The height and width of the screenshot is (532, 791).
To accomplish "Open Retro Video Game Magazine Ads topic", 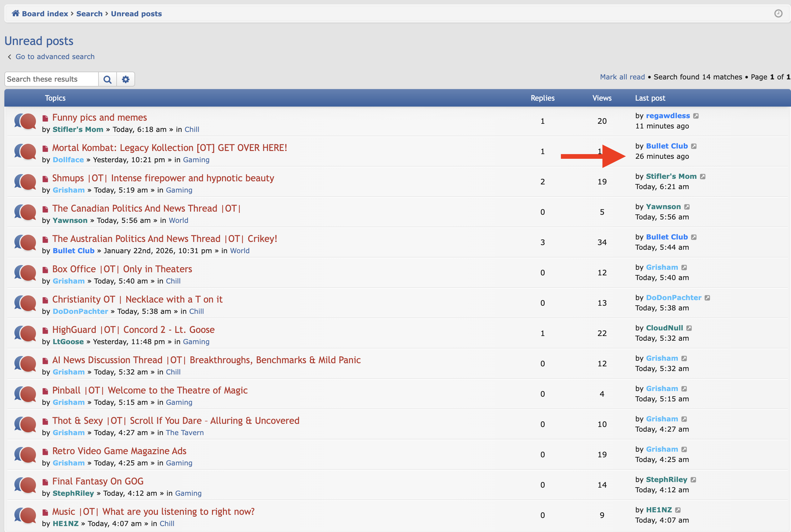I will point(119,451).
